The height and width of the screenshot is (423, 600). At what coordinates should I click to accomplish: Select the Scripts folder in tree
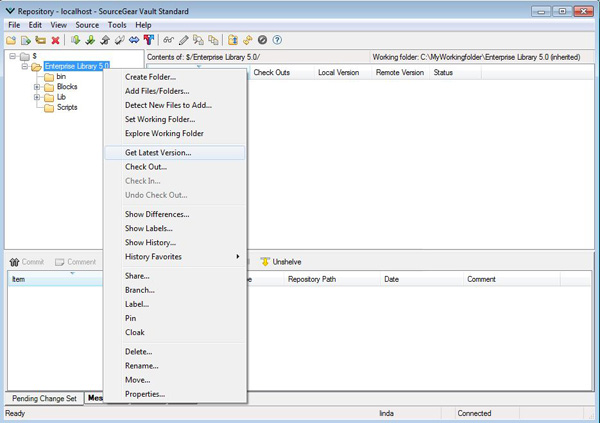67,107
